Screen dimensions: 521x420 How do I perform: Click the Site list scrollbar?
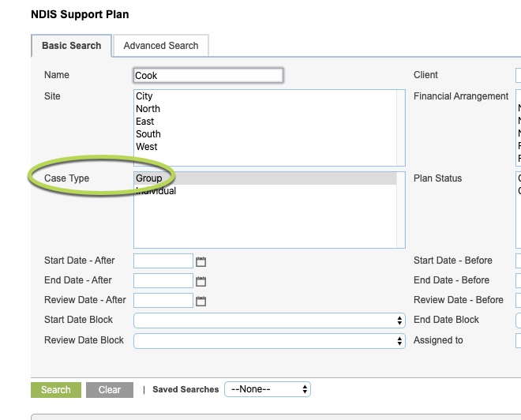tap(400, 128)
